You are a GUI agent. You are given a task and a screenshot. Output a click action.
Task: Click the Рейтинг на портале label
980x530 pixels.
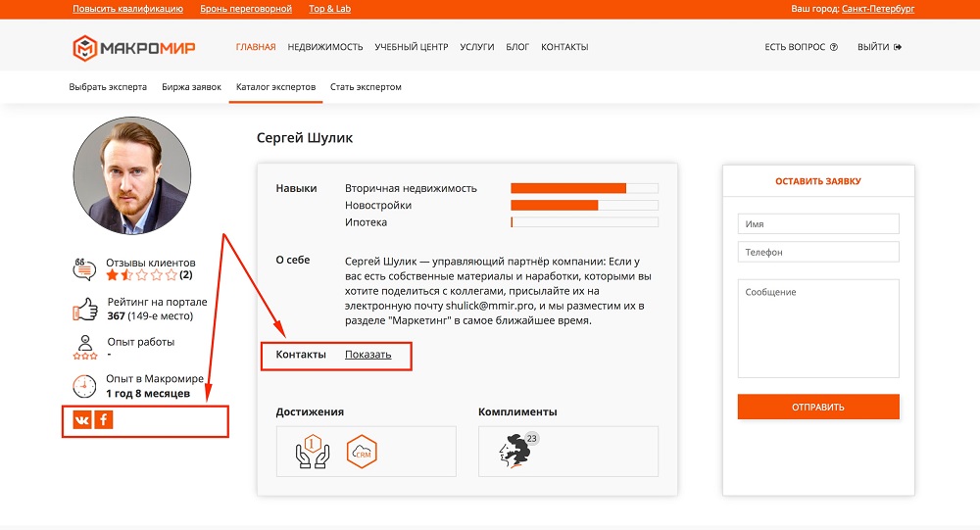click(x=157, y=302)
